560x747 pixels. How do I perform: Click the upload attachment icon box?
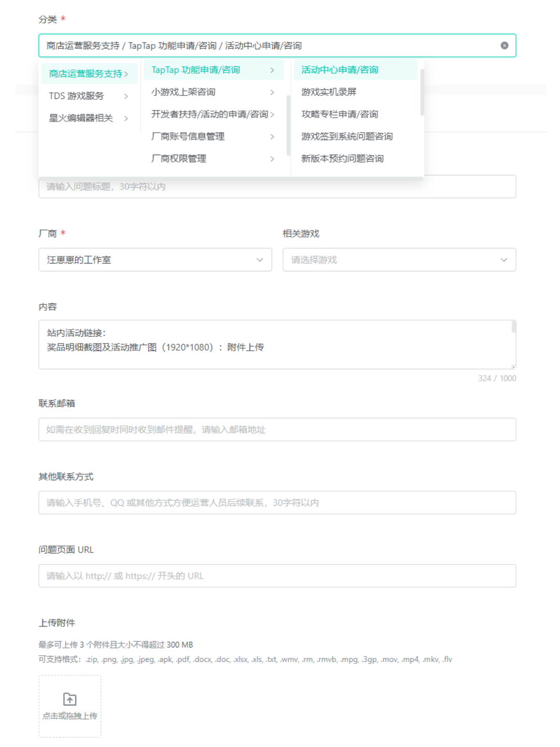point(69,706)
